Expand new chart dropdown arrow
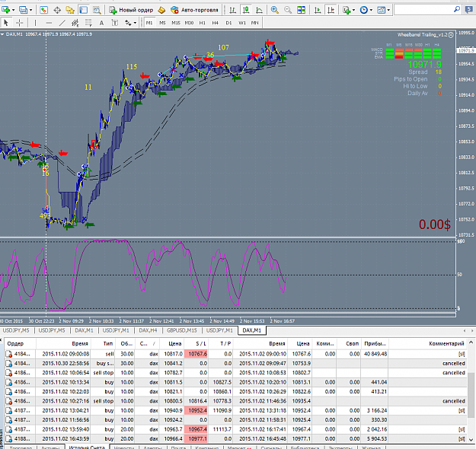476x449 pixels. click(13, 10)
